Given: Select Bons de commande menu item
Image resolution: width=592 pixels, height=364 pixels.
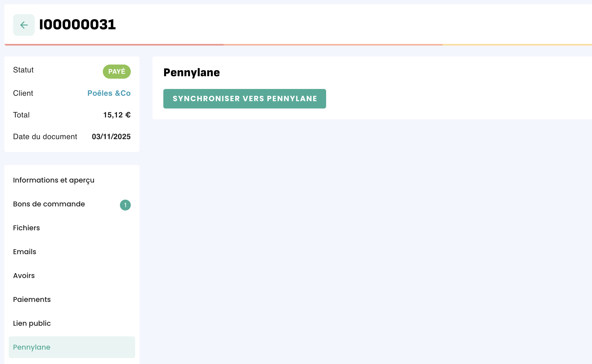Looking at the screenshot, I should point(72,204).
